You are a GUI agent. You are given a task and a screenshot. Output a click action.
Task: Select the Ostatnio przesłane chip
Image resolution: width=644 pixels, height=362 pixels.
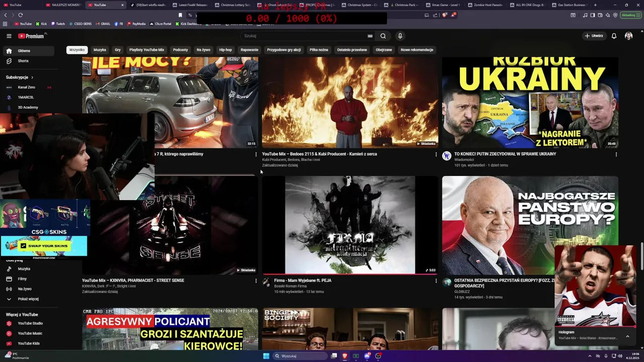(352, 50)
